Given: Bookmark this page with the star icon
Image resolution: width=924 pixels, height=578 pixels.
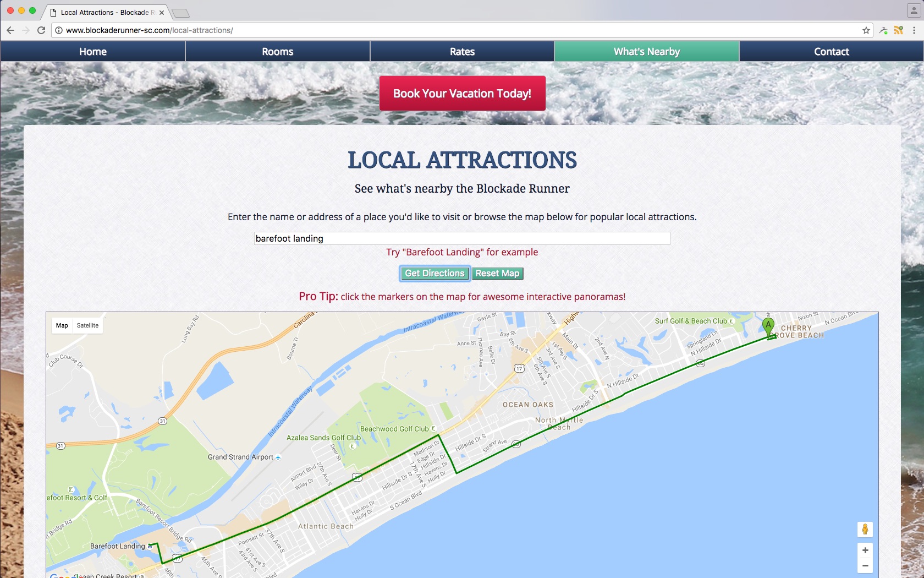Looking at the screenshot, I should 866,30.
